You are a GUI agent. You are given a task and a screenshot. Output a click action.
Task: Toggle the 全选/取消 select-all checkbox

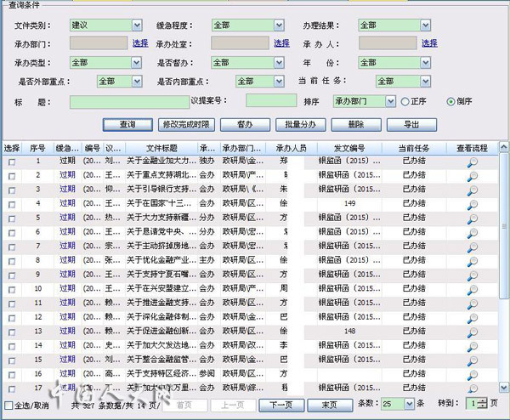pyautogui.click(x=8, y=406)
